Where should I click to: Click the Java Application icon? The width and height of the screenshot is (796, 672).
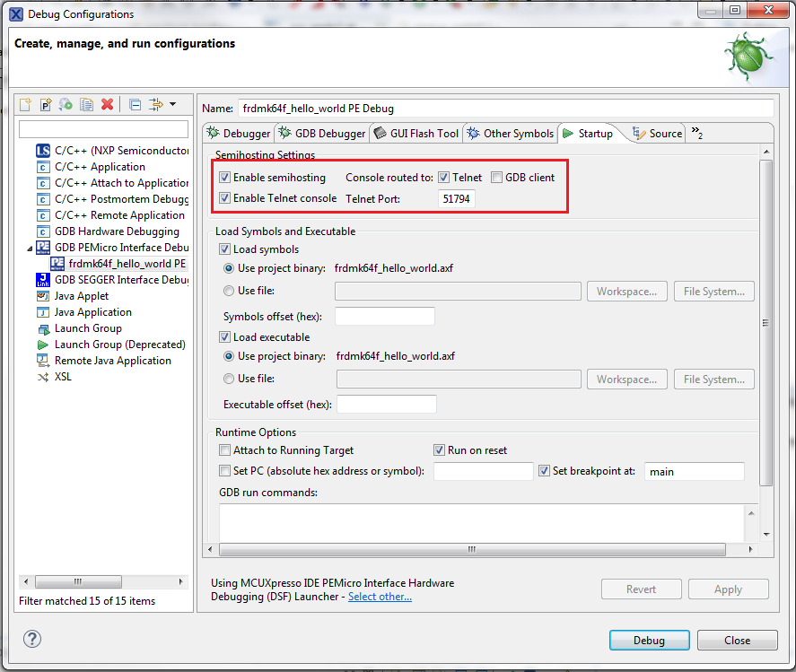click(43, 312)
